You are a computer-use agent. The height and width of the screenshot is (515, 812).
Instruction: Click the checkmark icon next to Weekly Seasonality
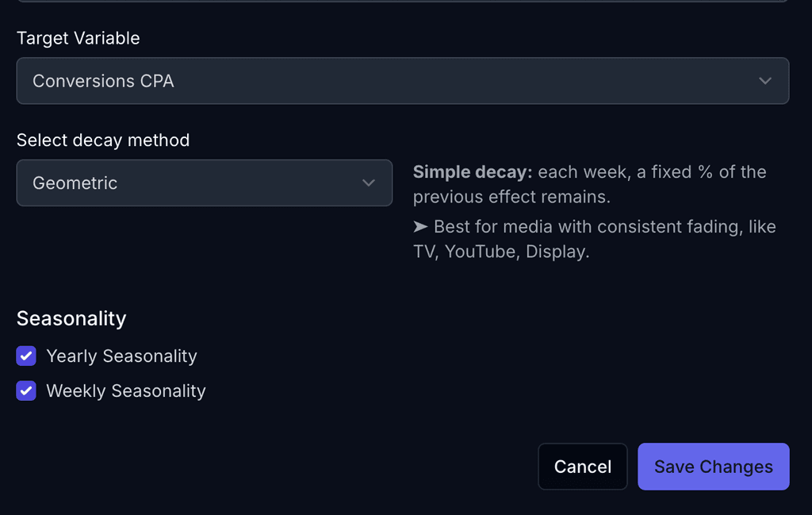26,390
